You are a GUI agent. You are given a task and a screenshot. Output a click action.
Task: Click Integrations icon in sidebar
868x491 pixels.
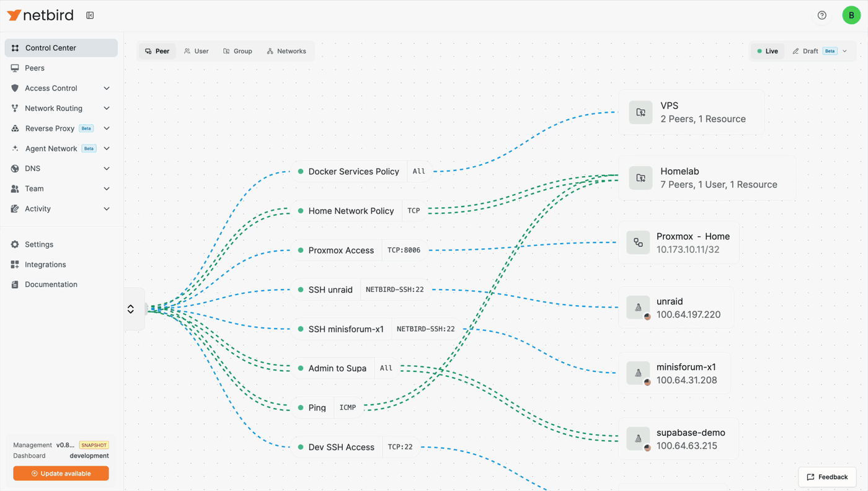pyautogui.click(x=15, y=265)
